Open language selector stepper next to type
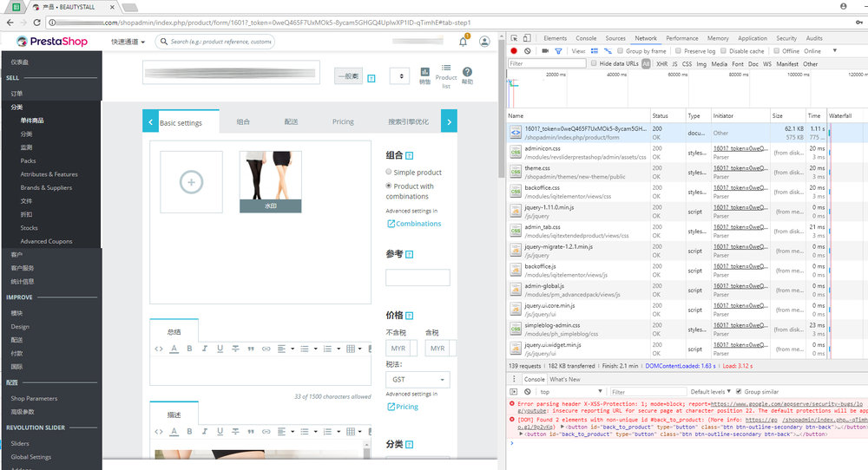The height and width of the screenshot is (470, 868). (401, 76)
